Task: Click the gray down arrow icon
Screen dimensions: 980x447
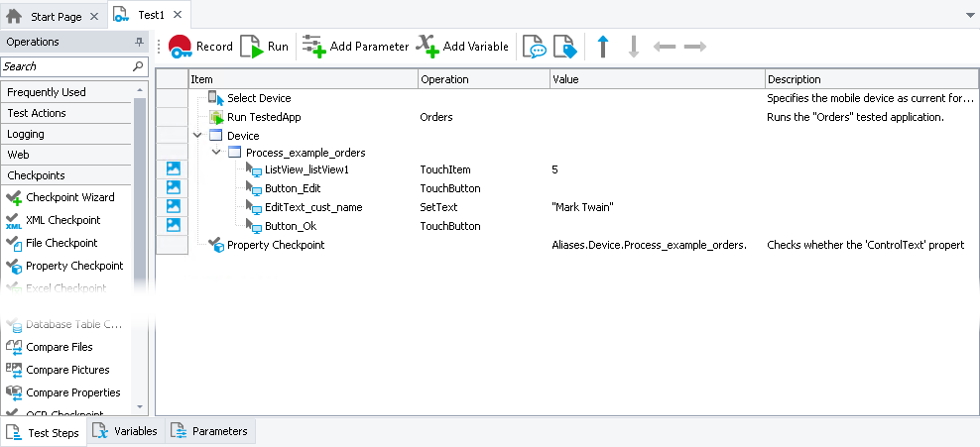Action: [633, 47]
